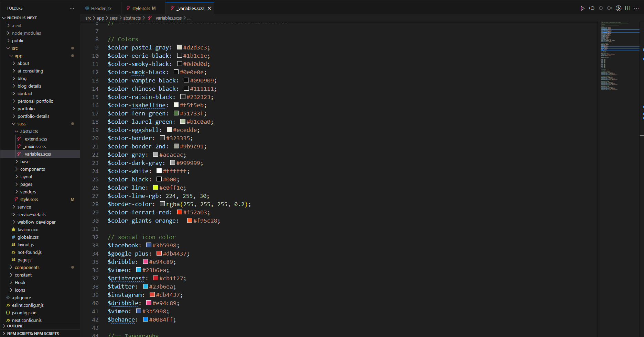Click the braces icon beside jsconfig.json
The image size is (644, 337).
click(x=8, y=313)
